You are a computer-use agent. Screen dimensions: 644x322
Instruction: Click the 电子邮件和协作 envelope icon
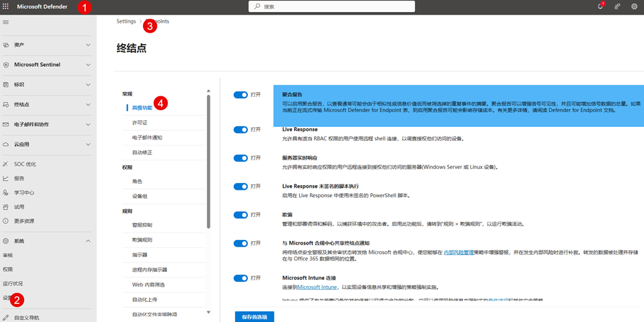[x=6, y=124]
